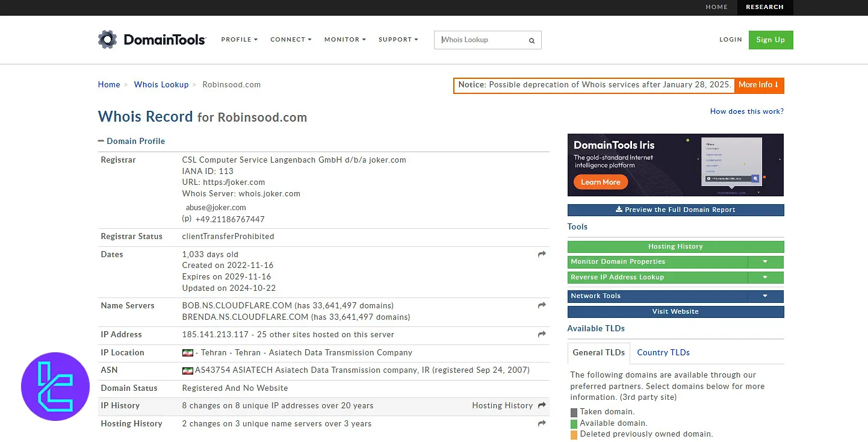Click the green Hosting History tool button
The height and width of the screenshot is (442, 868).
[675, 246]
